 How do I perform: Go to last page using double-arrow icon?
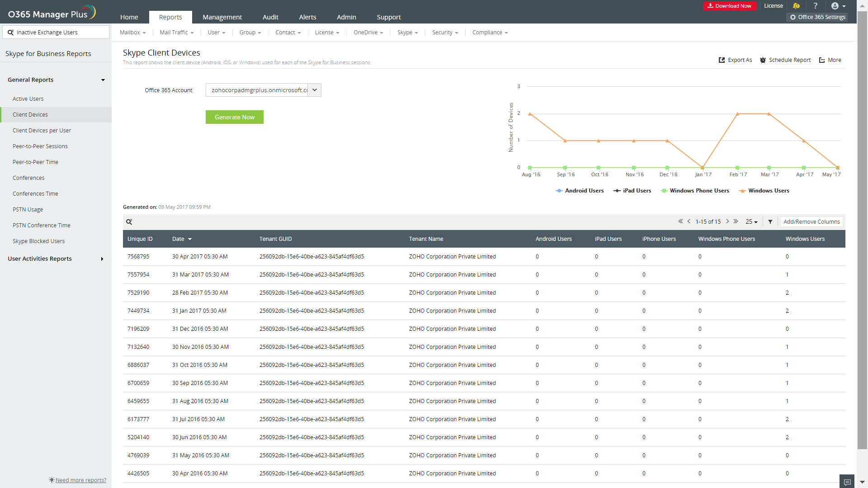(x=736, y=221)
